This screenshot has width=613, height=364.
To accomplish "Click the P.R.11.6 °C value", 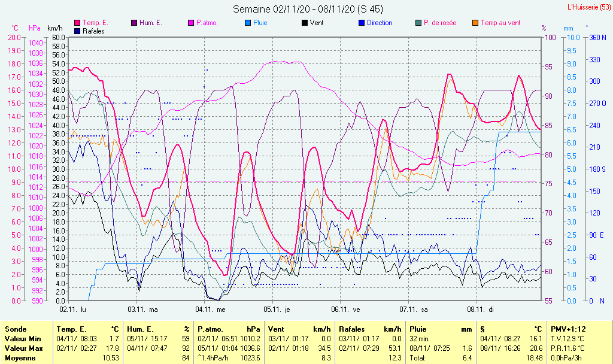I will (x=568, y=348).
